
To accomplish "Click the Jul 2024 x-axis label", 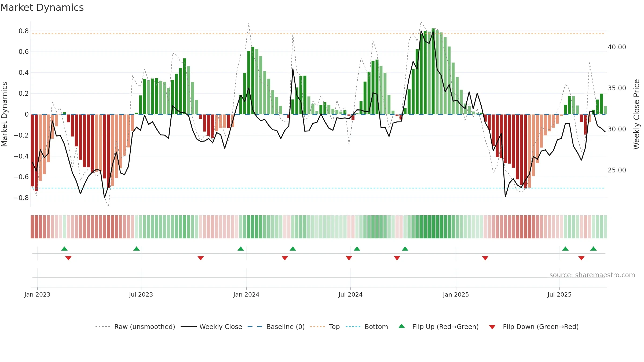I will 350,294.
